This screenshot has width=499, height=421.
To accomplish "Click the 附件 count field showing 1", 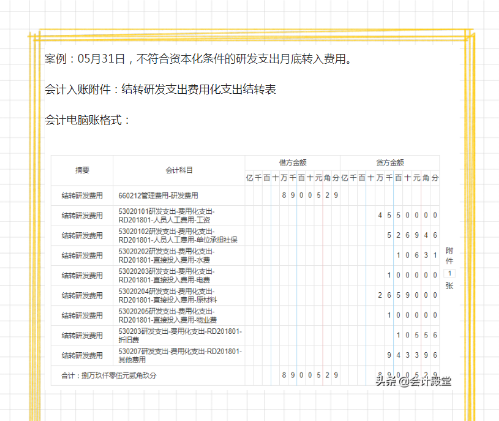I will (449, 274).
